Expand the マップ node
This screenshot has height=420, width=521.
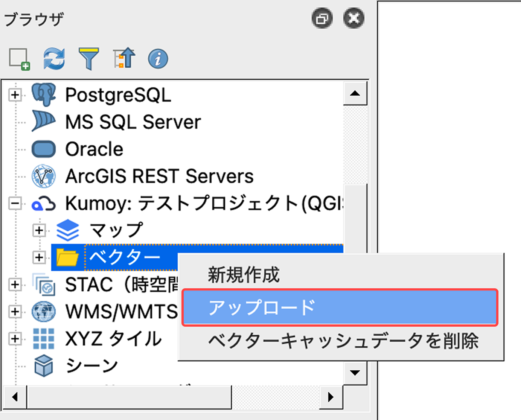point(39,230)
